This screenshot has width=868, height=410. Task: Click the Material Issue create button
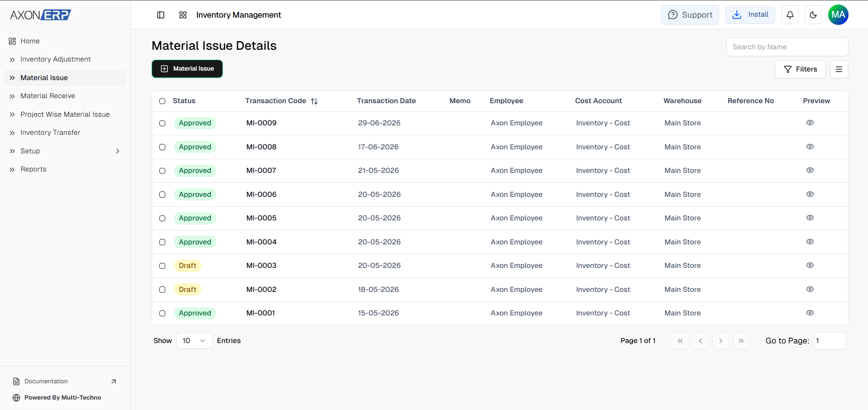187,69
